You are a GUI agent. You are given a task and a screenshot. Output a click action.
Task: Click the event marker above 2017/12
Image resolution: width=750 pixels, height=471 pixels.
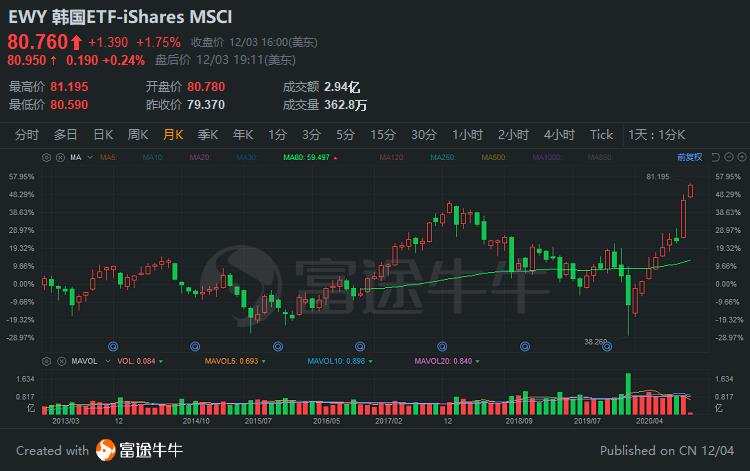[442, 346]
